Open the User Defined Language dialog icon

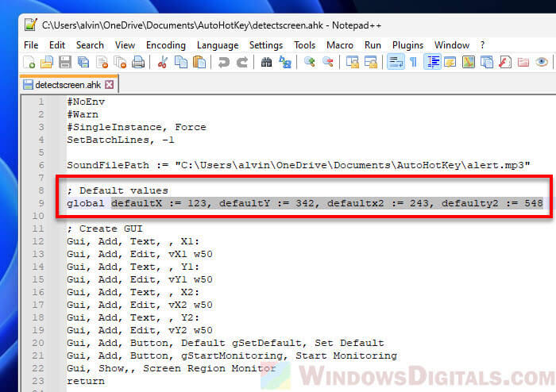[450, 63]
